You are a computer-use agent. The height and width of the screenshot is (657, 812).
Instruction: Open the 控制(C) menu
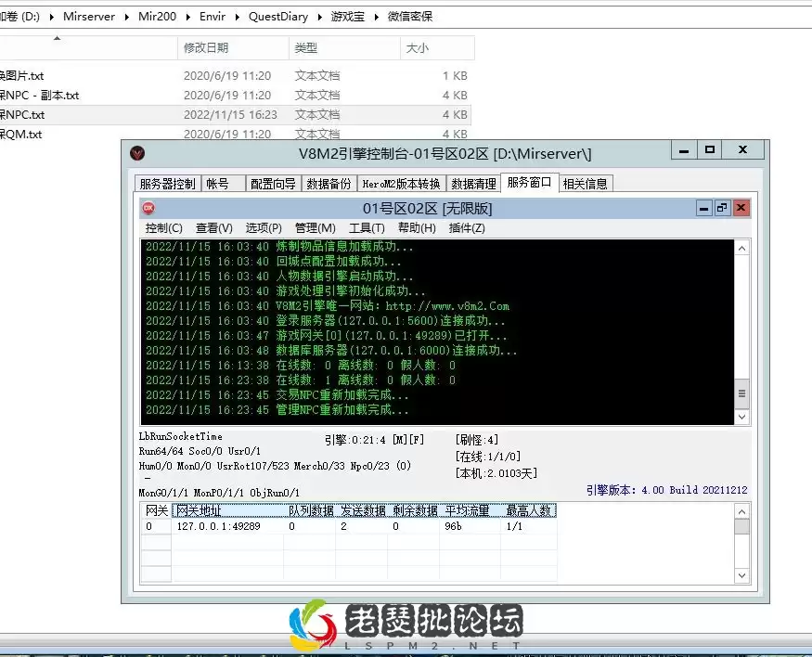[163, 228]
